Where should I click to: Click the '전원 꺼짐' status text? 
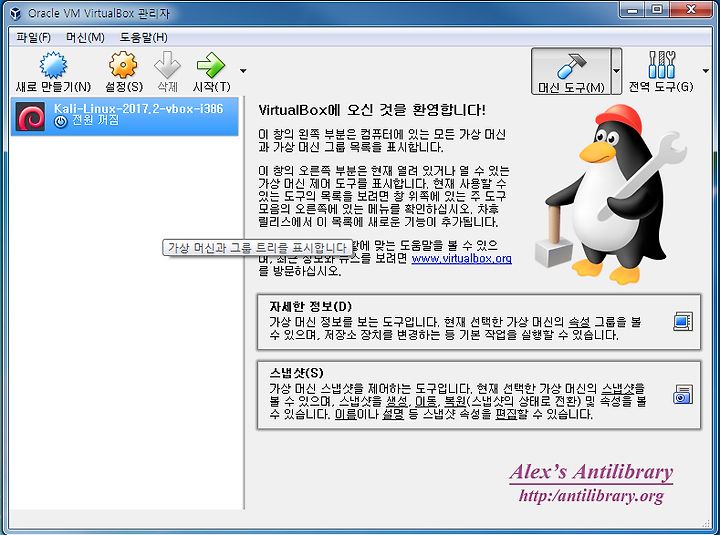point(96,120)
